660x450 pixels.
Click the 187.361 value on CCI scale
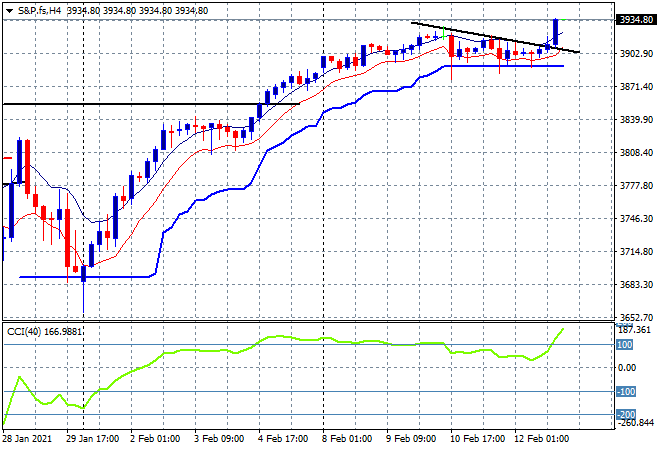pyautogui.click(x=634, y=329)
